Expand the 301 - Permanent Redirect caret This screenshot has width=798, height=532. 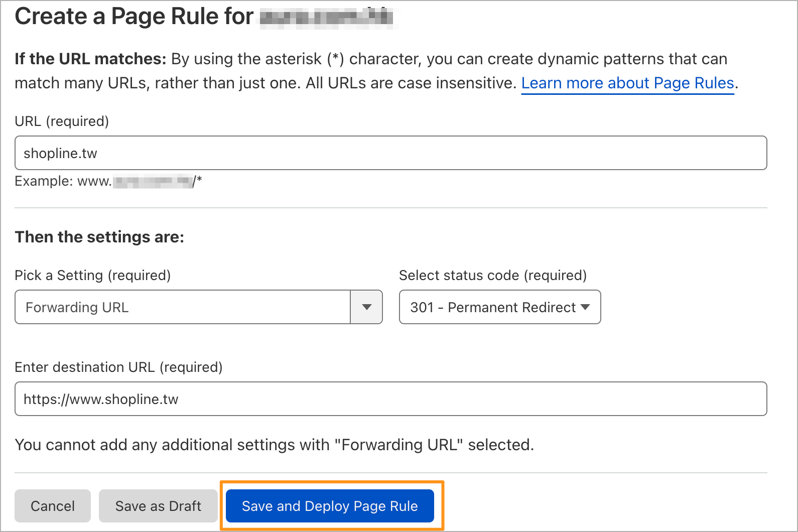click(x=585, y=307)
